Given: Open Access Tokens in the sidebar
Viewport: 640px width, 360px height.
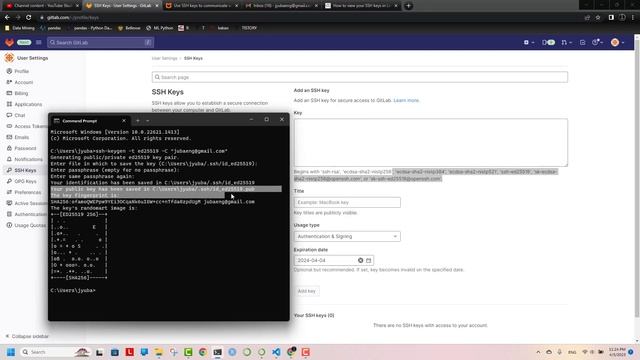Looking at the screenshot, I should (31, 127).
